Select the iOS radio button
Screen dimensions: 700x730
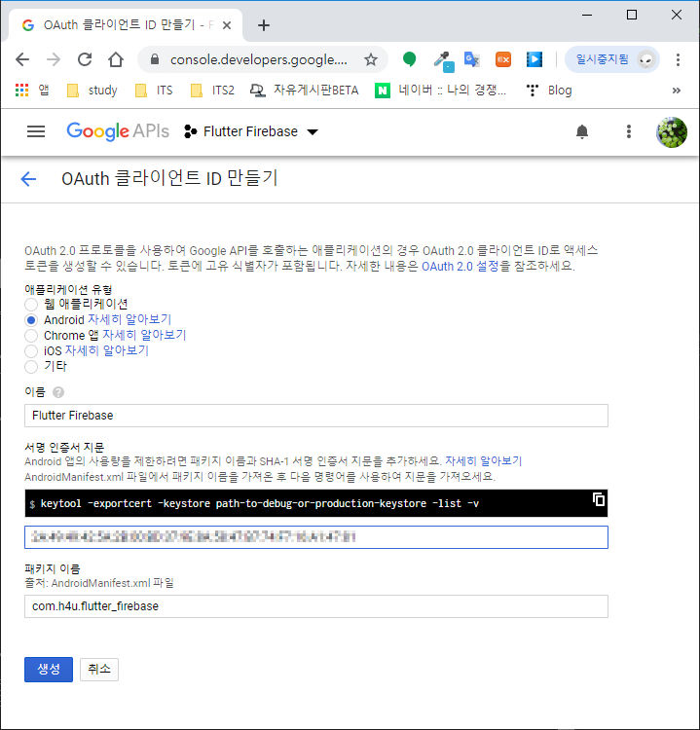(x=31, y=351)
